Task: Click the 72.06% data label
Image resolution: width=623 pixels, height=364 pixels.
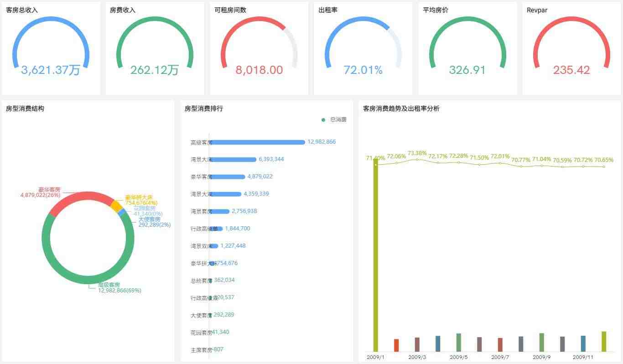Action: pos(396,156)
